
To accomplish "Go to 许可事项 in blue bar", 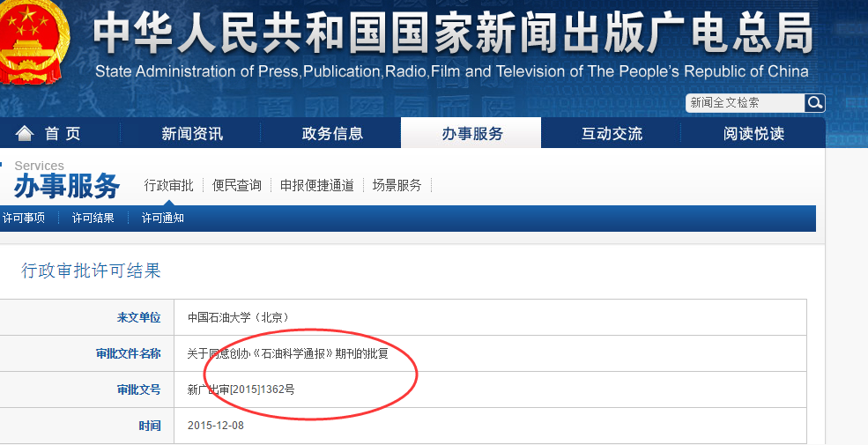I will tap(24, 218).
